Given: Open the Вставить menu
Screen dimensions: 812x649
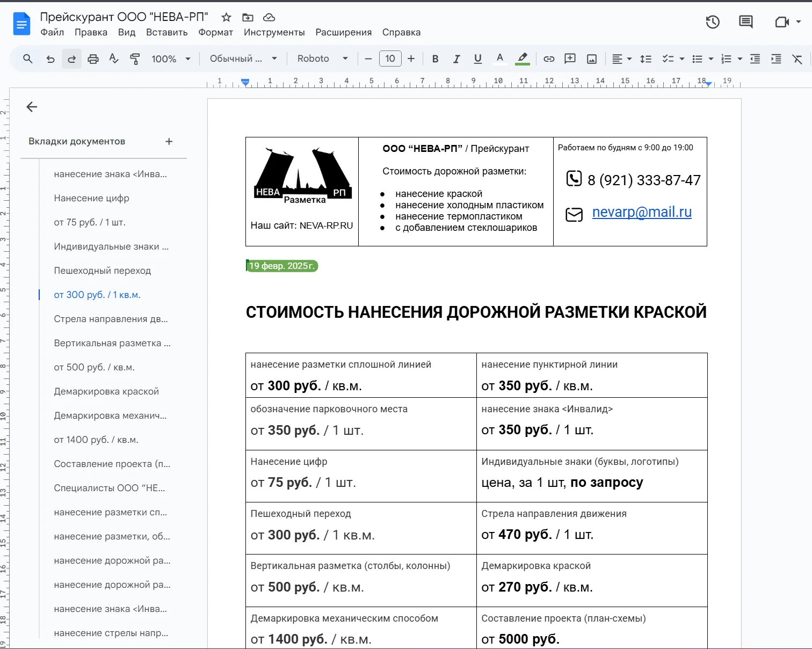Looking at the screenshot, I should coord(166,32).
